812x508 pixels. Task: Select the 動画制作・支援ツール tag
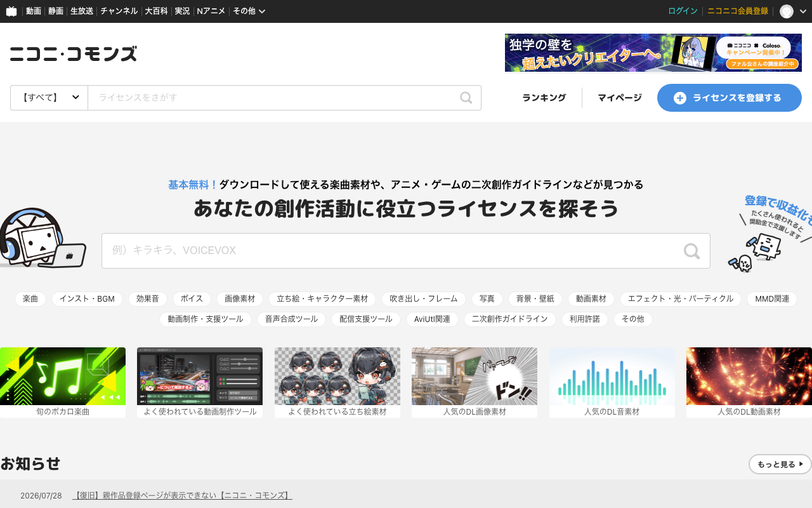point(206,319)
